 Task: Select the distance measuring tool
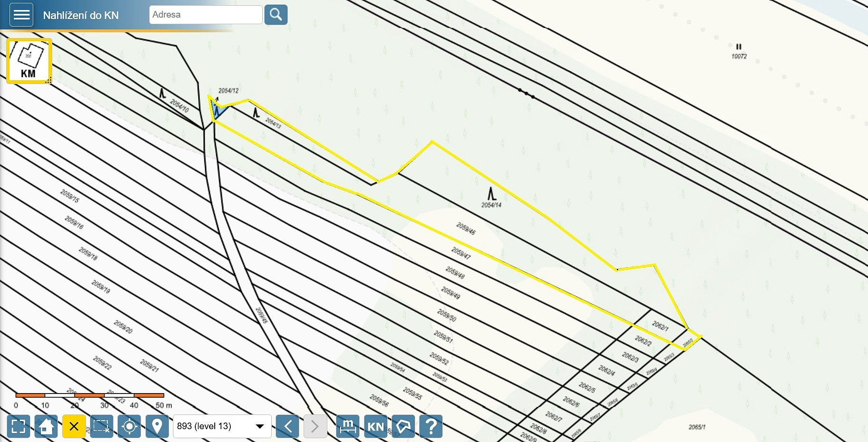[x=348, y=426]
